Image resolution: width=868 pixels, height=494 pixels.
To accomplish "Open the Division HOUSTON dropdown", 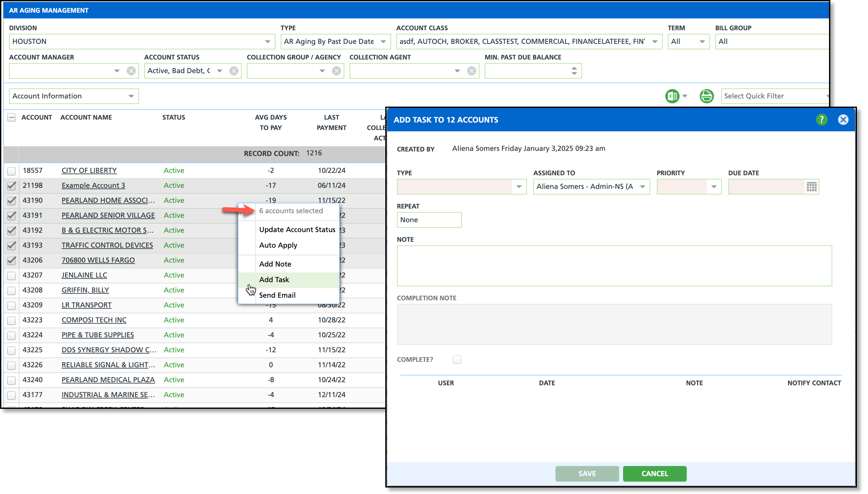I will pyautogui.click(x=268, y=41).
